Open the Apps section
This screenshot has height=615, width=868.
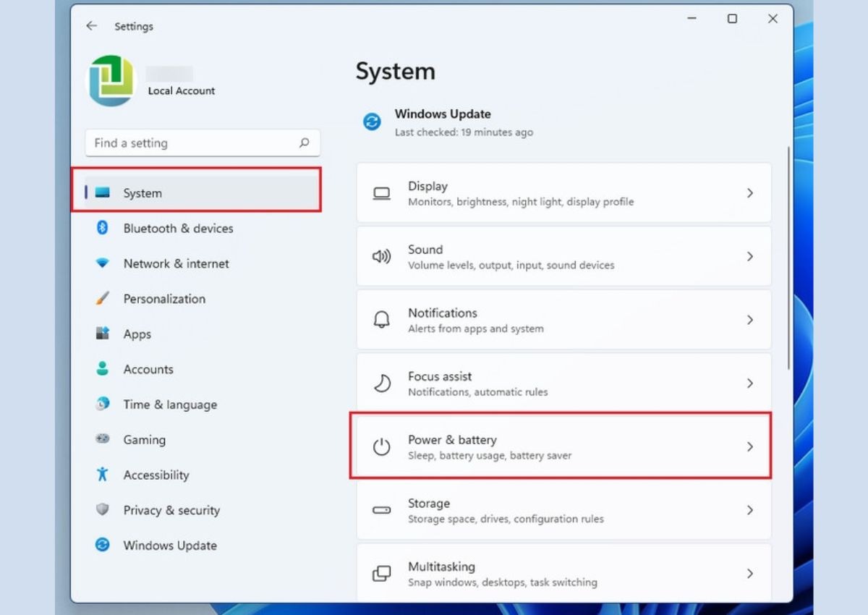[x=137, y=334]
